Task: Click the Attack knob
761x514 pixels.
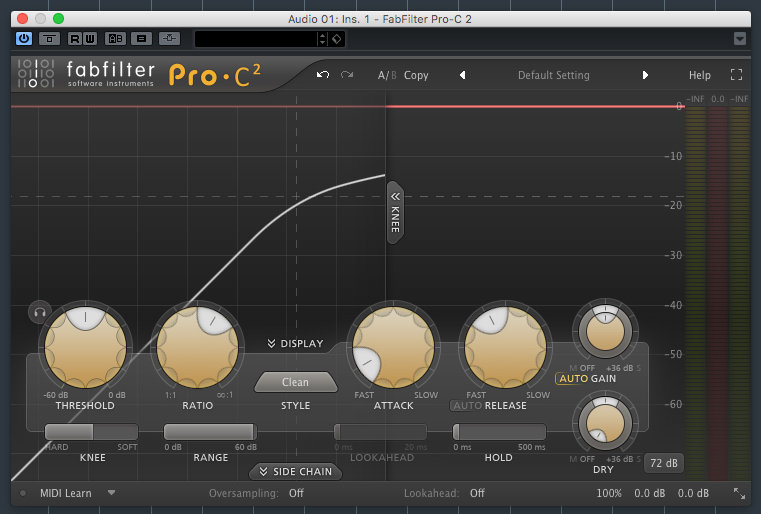Action: point(394,347)
